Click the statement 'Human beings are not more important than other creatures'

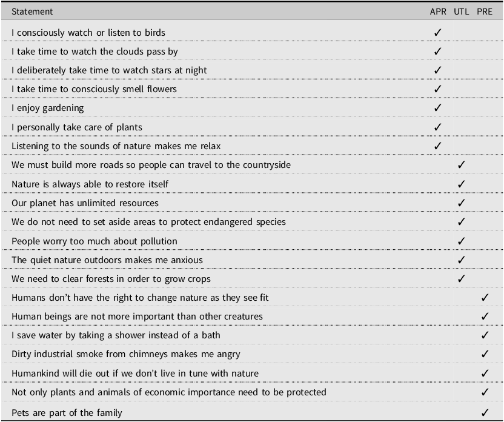click(138, 316)
